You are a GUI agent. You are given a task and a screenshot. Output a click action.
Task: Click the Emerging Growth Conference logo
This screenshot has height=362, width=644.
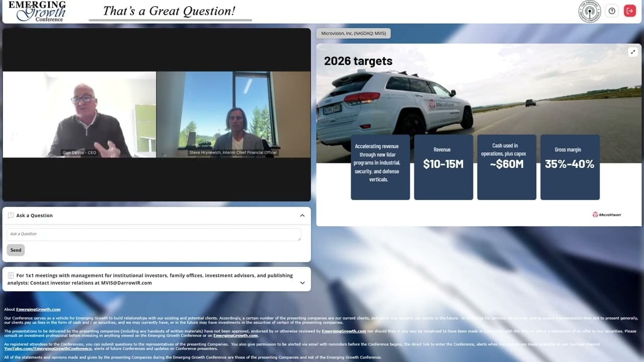[38, 11]
